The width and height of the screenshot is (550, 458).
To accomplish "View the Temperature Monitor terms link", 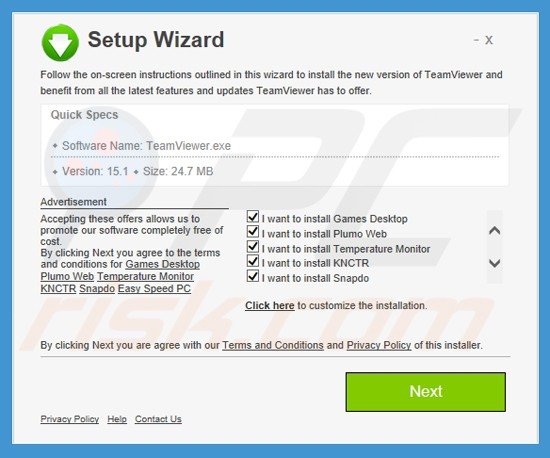I will pos(145,276).
